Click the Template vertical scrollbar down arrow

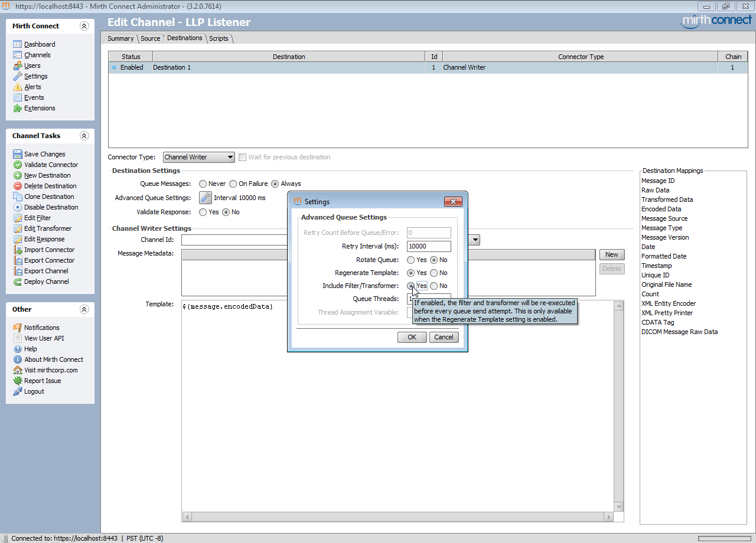point(619,508)
